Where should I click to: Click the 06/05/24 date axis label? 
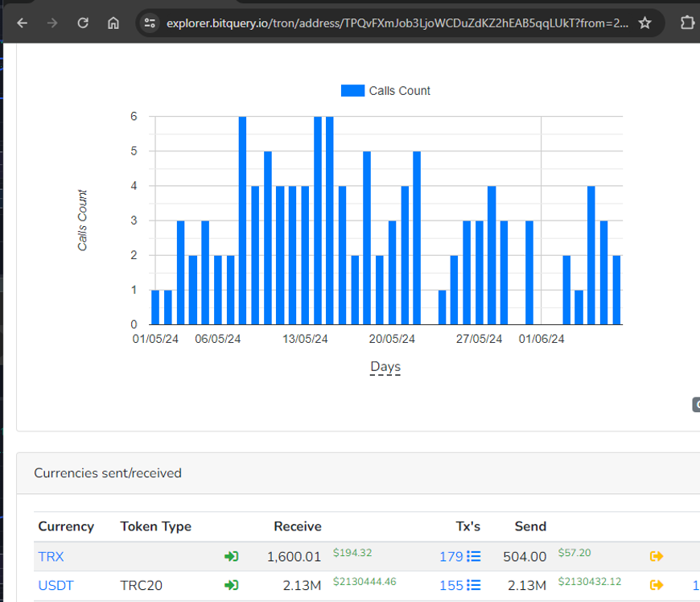pyautogui.click(x=217, y=339)
